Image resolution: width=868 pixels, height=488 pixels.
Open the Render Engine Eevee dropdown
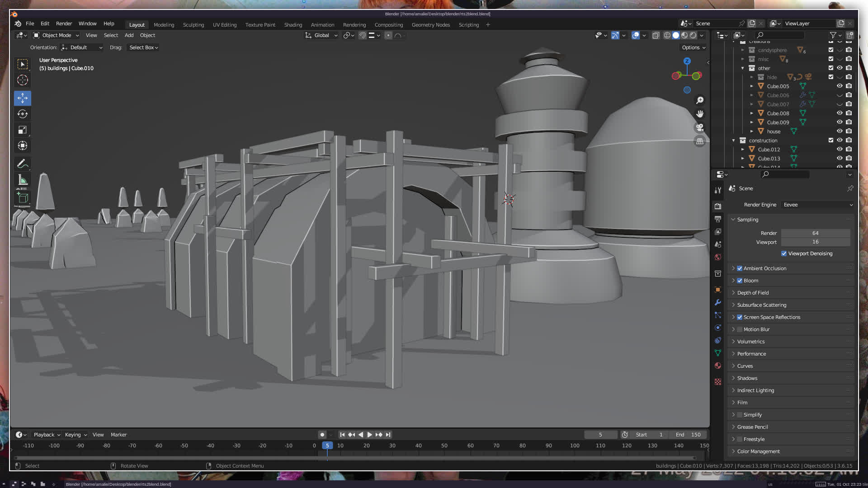(x=817, y=205)
